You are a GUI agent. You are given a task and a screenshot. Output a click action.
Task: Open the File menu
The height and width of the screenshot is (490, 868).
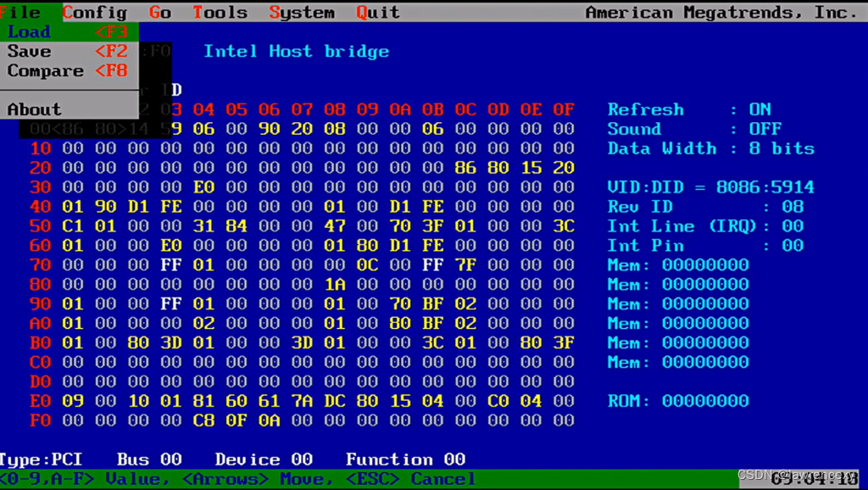pyautogui.click(x=20, y=12)
